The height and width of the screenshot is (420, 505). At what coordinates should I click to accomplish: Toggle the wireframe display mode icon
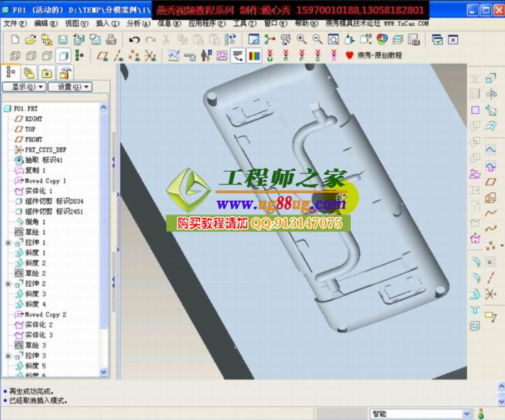click(15, 56)
